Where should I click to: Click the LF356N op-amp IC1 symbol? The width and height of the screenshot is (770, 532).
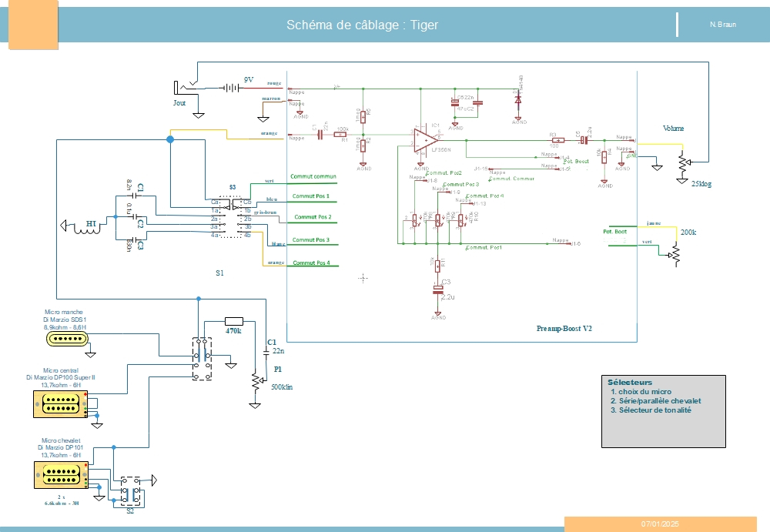424,140
